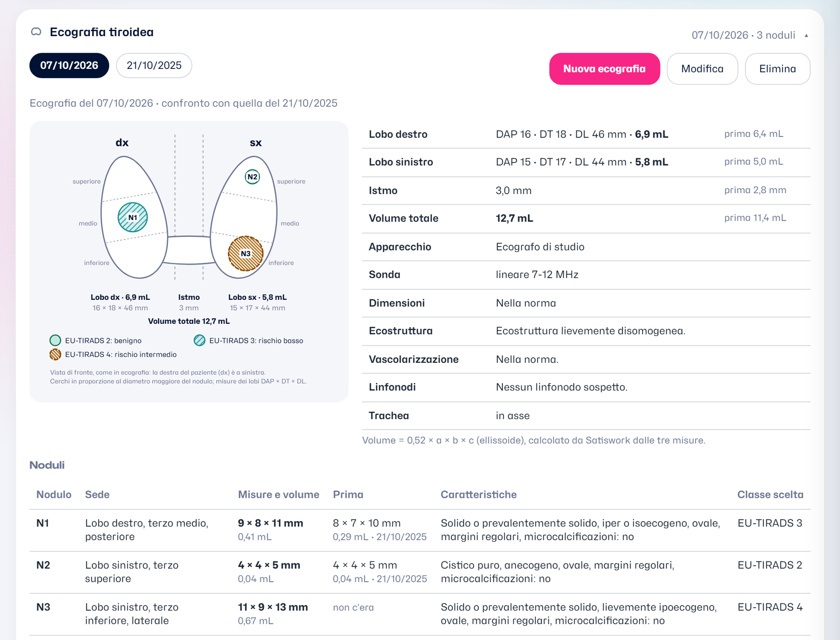
Task: Click the EU-TIRADS 3 rischio basso legend swatch
Action: pos(199,340)
